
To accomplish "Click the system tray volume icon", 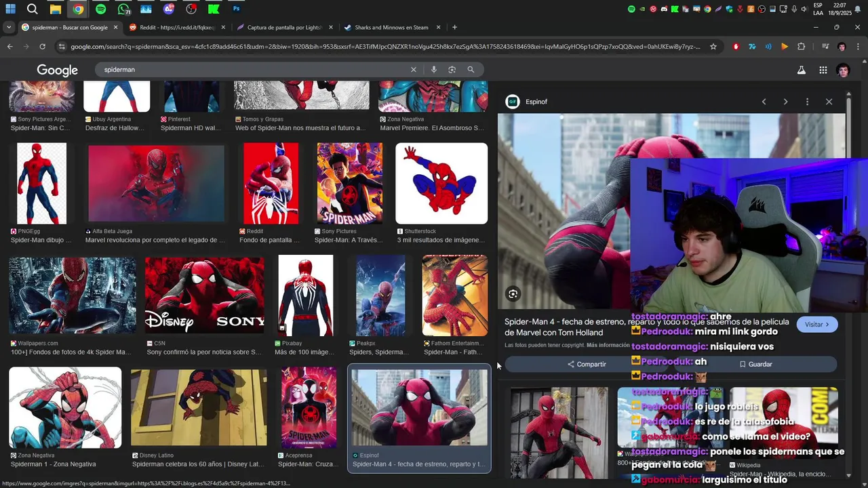I will tap(804, 9).
